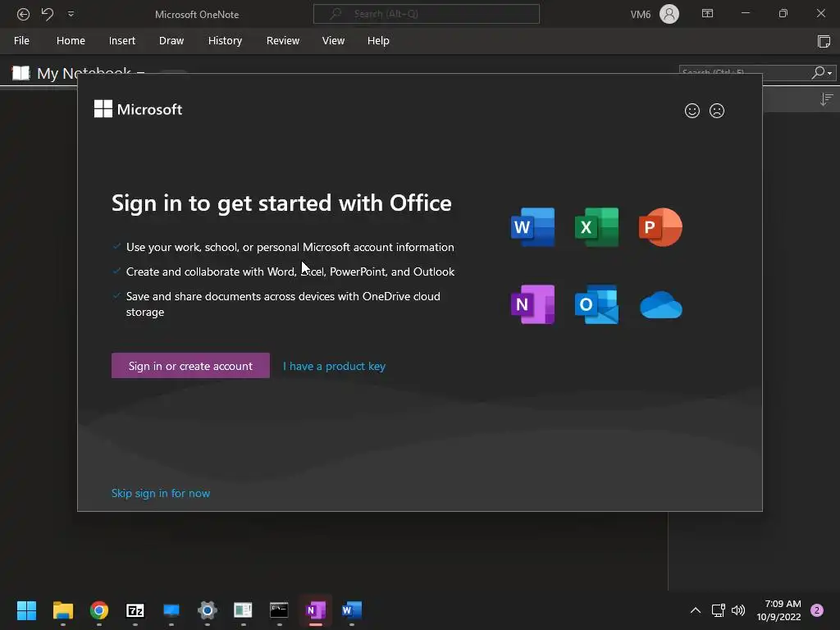Send a smile with the happy face icon

pos(692,111)
